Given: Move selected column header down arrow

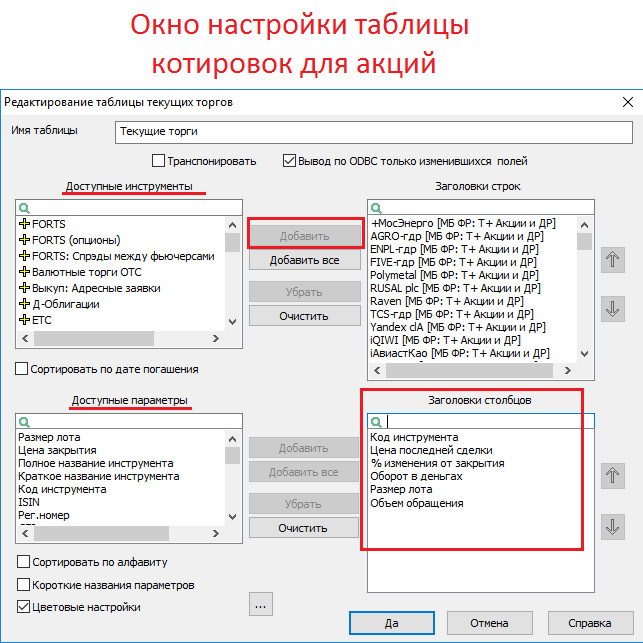Looking at the screenshot, I should pyautogui.click(x=613, y=527).
